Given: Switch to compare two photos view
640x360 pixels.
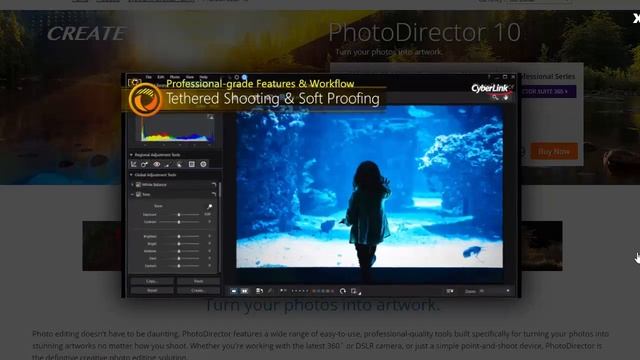Looking at the screenshot, I should coord(244,291).
